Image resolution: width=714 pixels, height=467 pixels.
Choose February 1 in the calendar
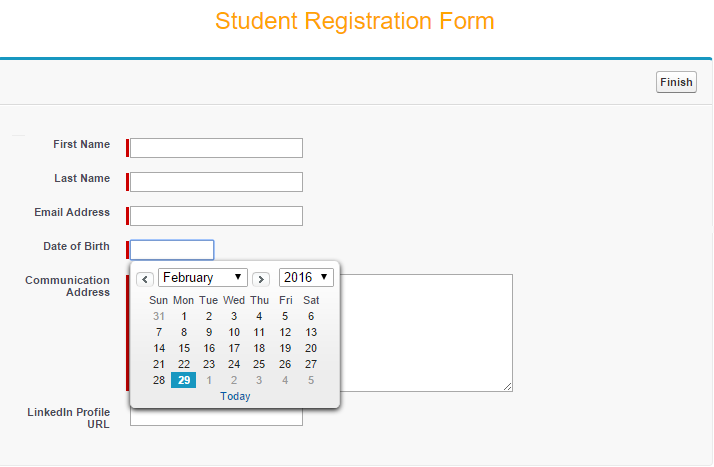tap(184, 316)
